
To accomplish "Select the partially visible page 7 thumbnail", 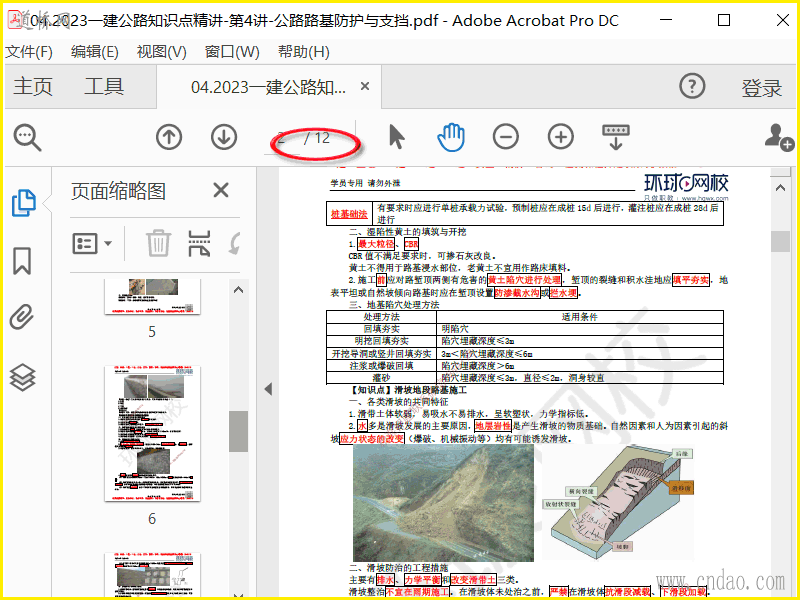I will (x=153, y=574).
